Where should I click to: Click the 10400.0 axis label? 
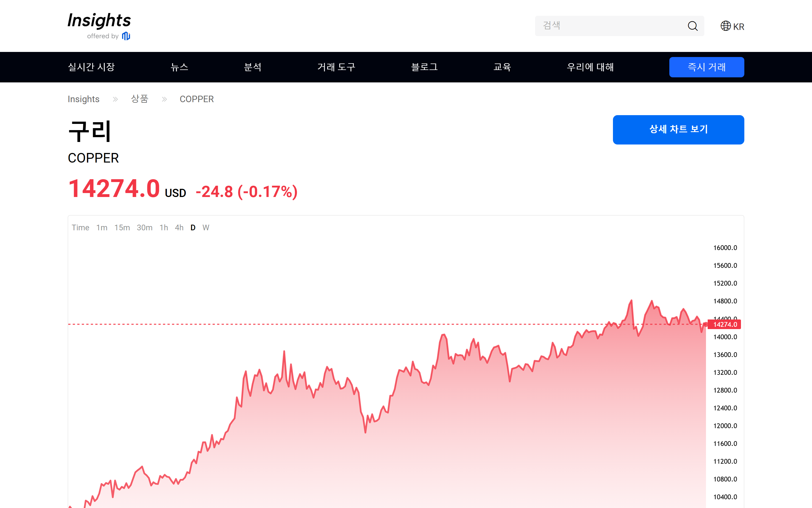(x=725, y=497)
